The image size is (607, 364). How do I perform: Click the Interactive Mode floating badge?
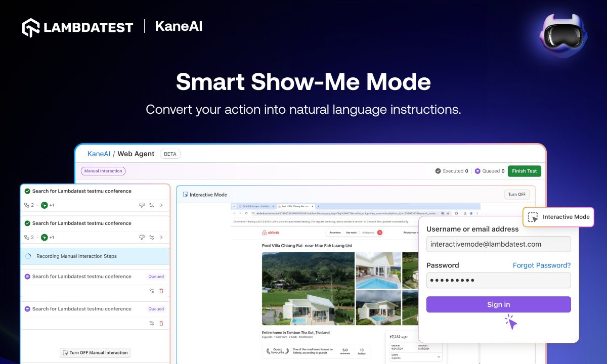tap(558, 217)
